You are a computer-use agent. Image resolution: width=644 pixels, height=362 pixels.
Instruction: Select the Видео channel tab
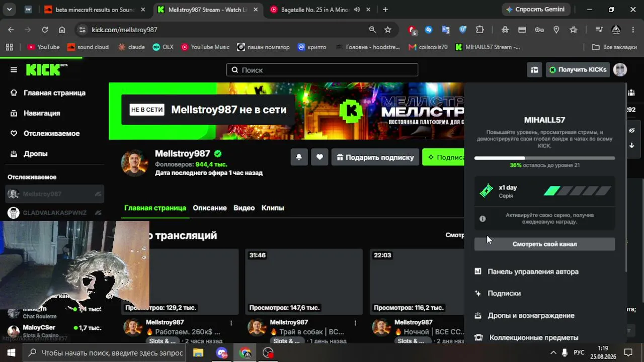244,208
